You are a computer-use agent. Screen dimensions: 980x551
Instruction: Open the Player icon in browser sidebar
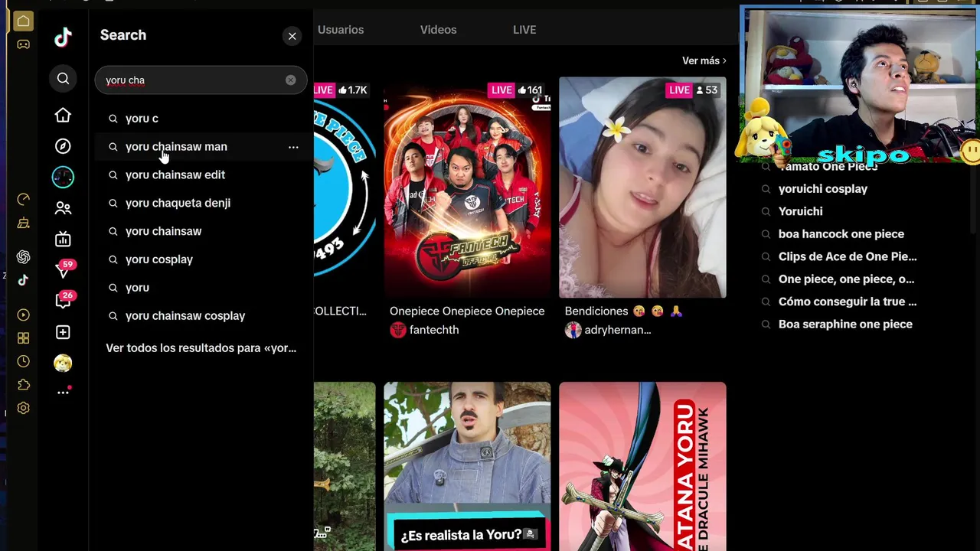pyautogui.click(x=23, y=315)
